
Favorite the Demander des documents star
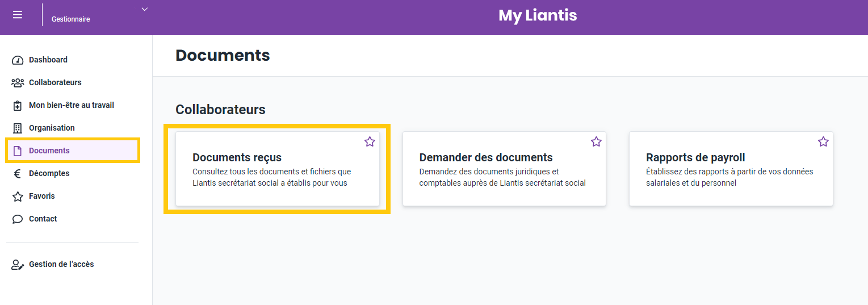[596, 141]
